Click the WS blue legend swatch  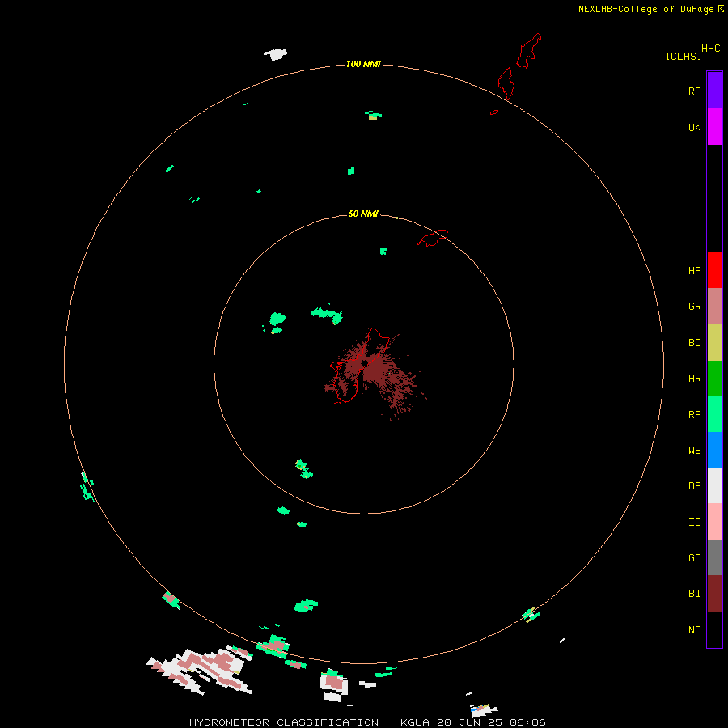click(714, 450)
